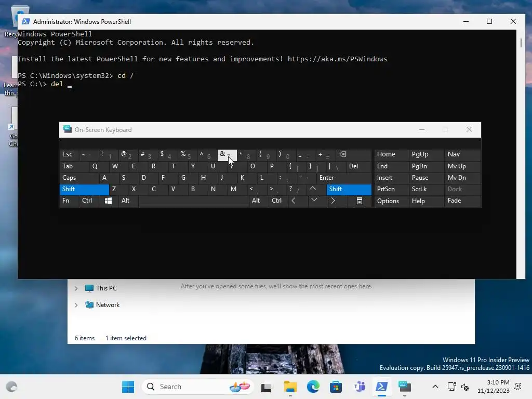532x399 pixels.
Task: Click the Mv Dn key
Action: point(462,178)
